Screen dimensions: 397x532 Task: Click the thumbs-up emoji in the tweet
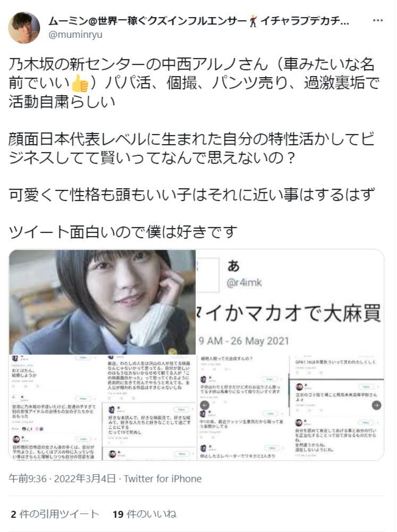pos(80,83)
